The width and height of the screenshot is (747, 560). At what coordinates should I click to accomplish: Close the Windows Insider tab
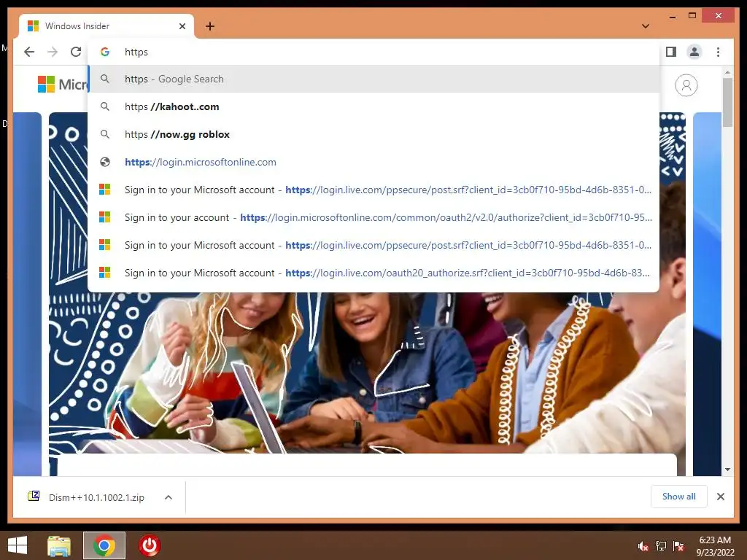click(x=182, y=26)
